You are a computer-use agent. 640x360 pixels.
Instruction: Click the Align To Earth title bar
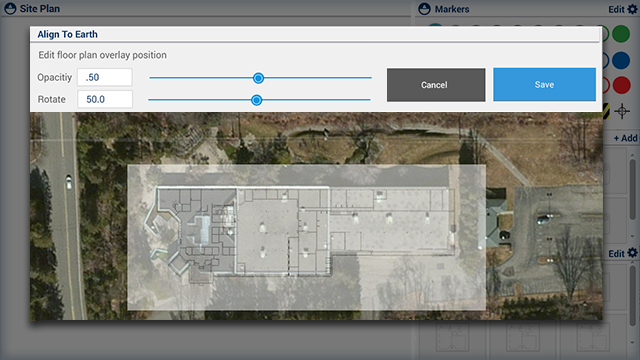pos(314,34)
